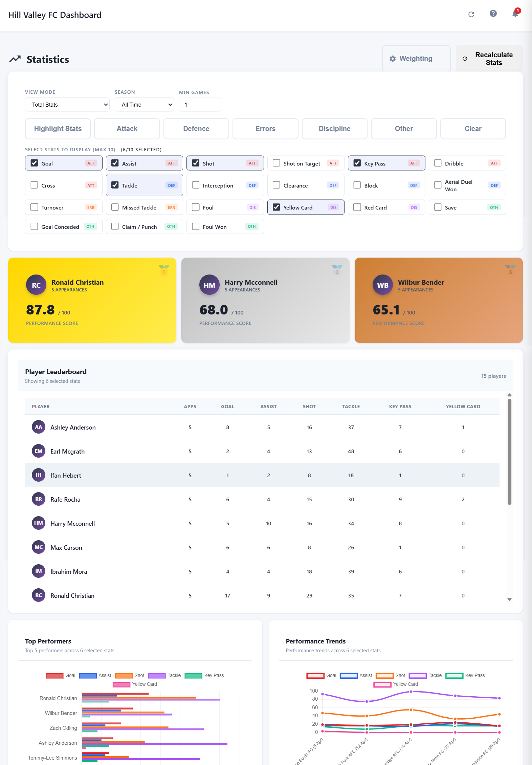Click the third place medal icon
Viewport: 532px width, 765px height.
point(510,270)
